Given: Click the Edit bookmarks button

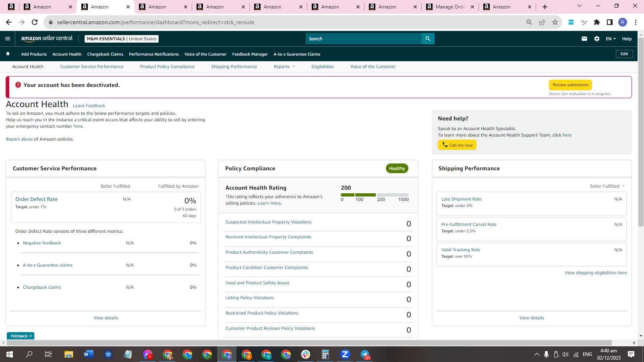Looking at the screenshot, I should 624,54.
